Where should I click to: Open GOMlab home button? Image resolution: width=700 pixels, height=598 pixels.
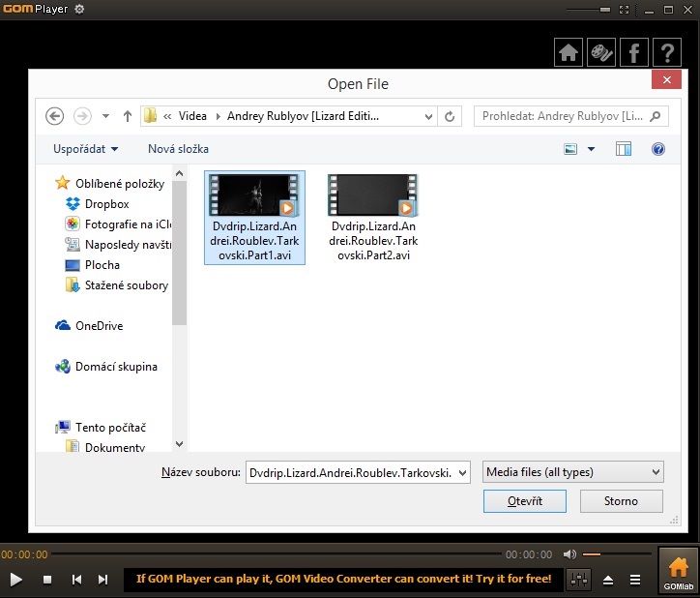(679, 572)
